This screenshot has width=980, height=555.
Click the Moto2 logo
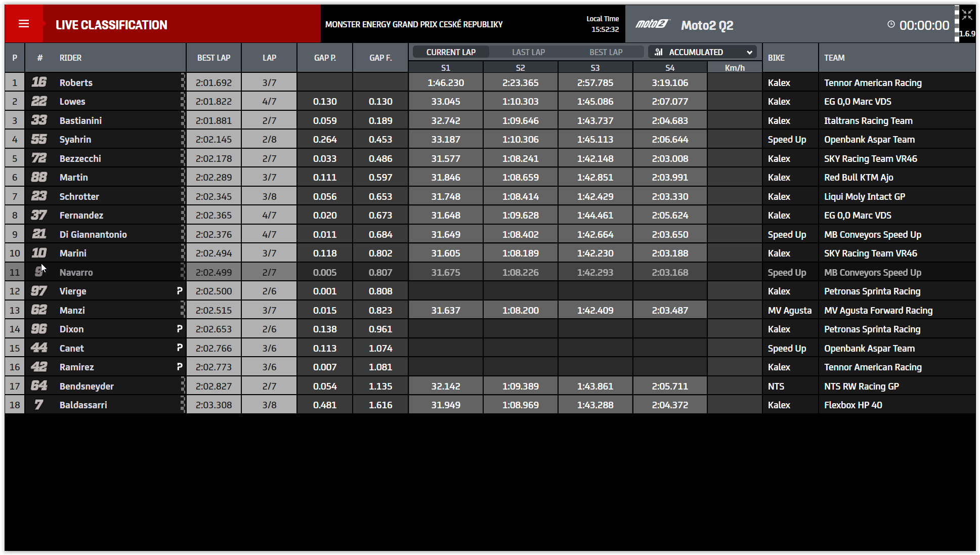pos(652,24)
